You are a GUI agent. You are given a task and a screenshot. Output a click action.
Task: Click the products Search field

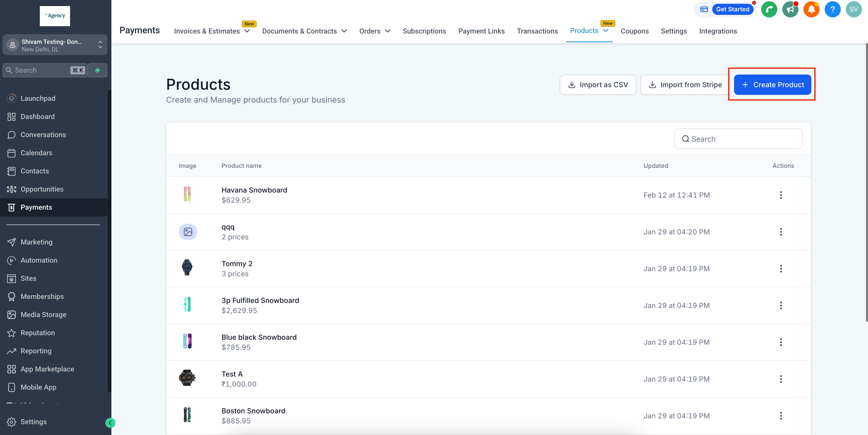click(739, 139)
